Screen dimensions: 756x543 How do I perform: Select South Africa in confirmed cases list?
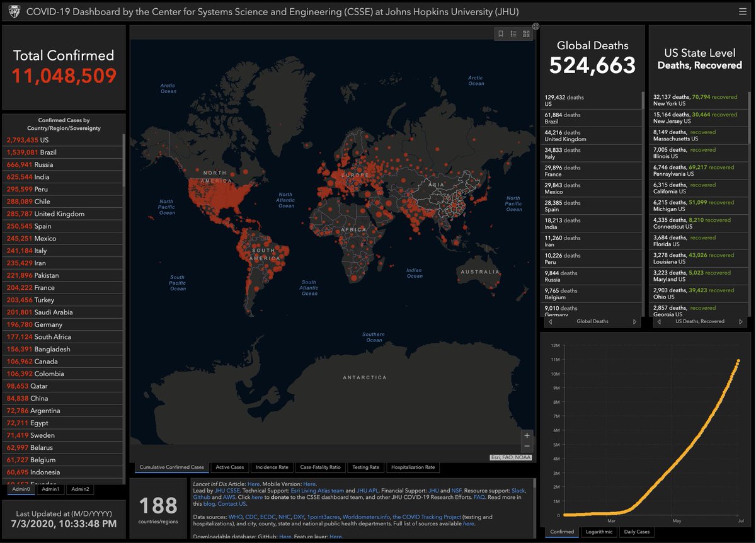(x=63, y=337)
